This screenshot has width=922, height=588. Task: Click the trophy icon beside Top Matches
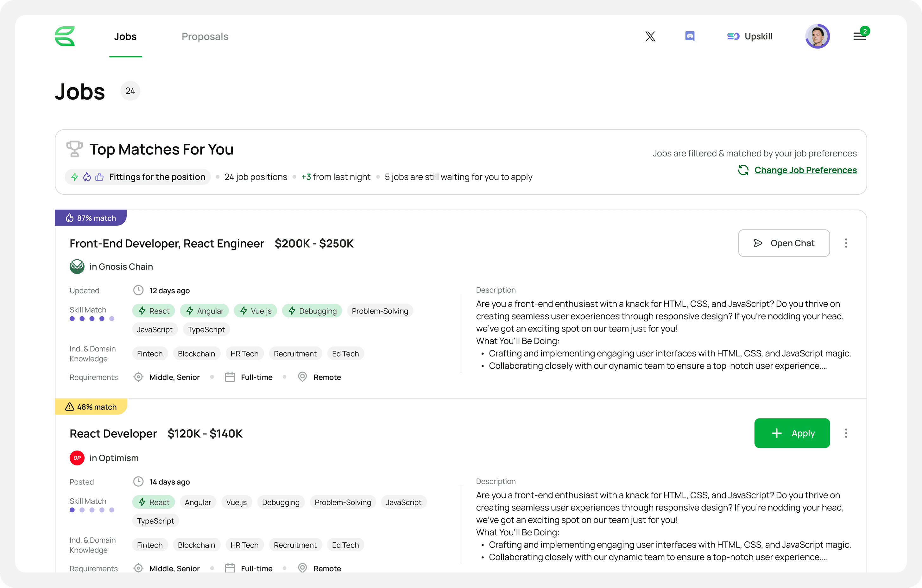coord(74,149)
